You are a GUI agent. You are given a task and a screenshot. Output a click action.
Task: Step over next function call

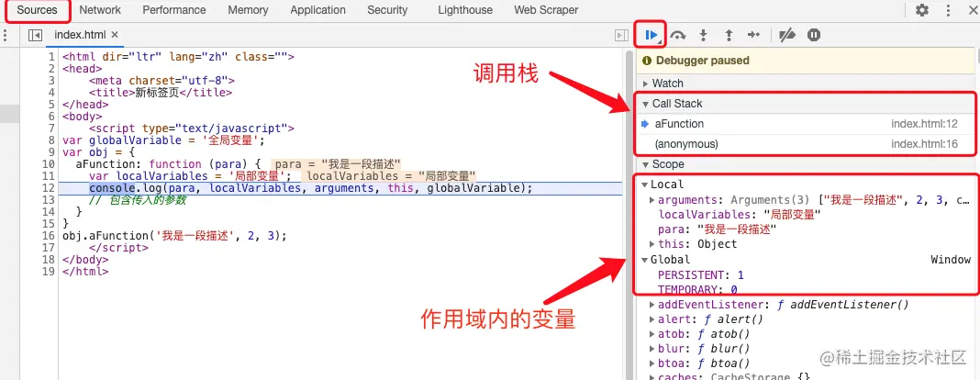tap(678, 35)
